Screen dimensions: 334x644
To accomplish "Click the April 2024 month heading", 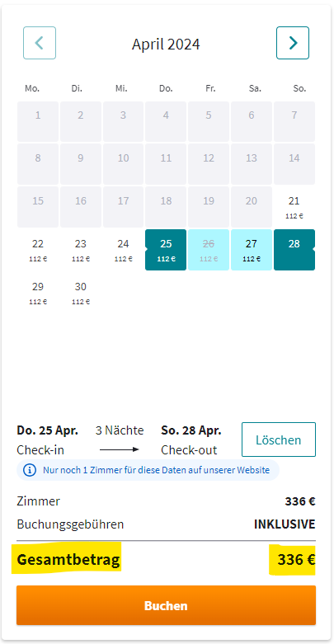I will [166, 44].
